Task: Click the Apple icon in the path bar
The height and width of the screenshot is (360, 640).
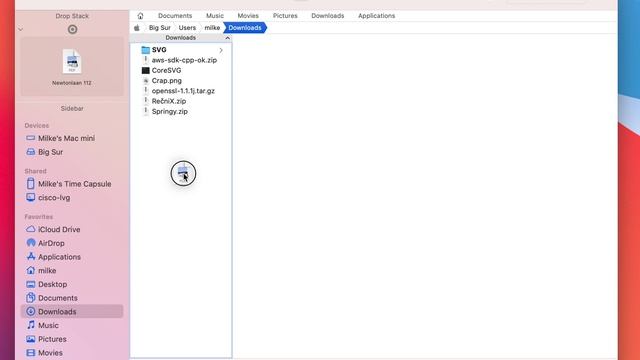Action: 137,28
